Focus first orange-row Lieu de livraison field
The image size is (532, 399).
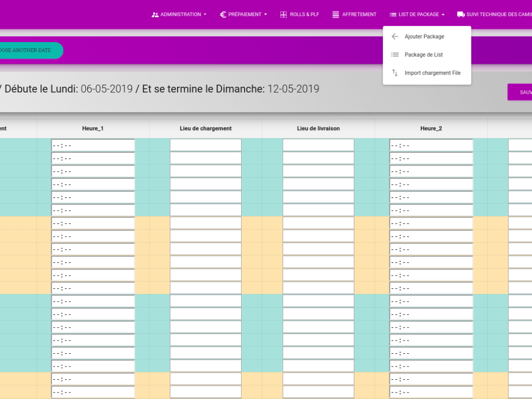pyautogui.click(x=318, y=223)
